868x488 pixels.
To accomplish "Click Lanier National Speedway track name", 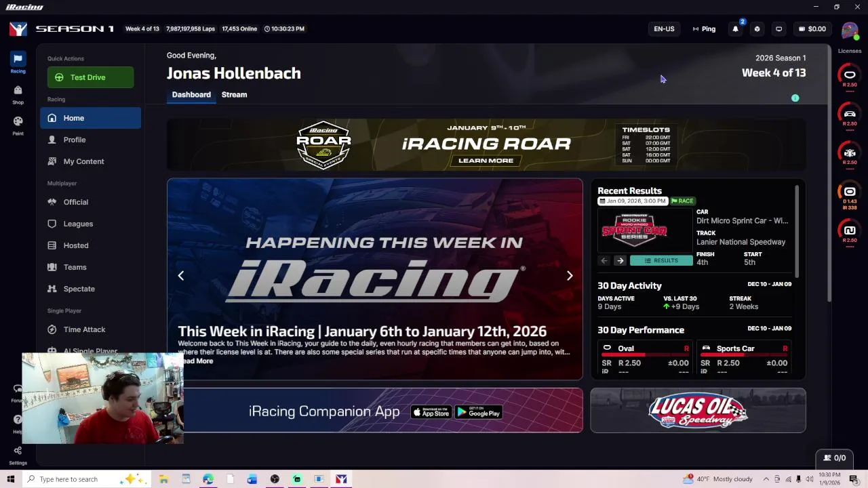I will [741, 242].
